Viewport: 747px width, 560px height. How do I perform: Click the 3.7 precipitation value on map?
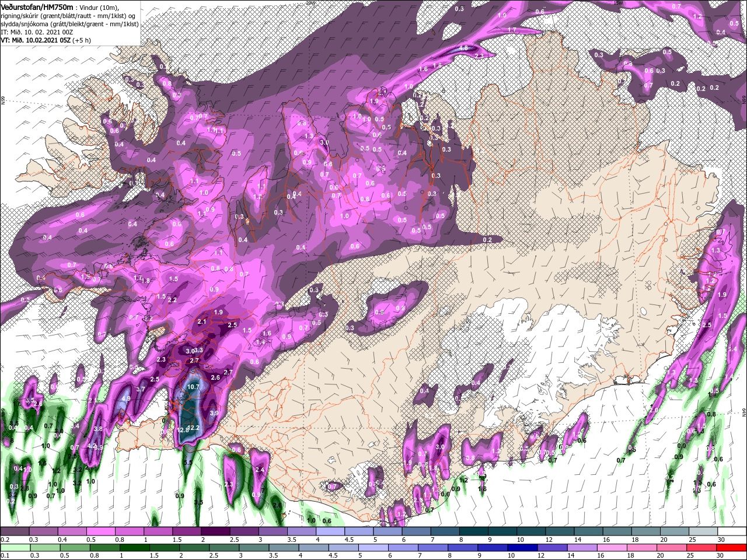(x=141, y=389)
